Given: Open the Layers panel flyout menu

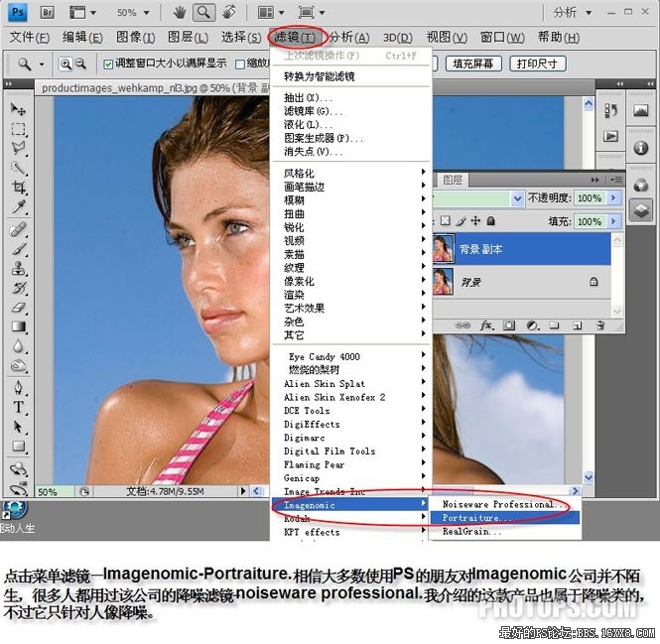Looking at the screenshot, I should (615, 180).
